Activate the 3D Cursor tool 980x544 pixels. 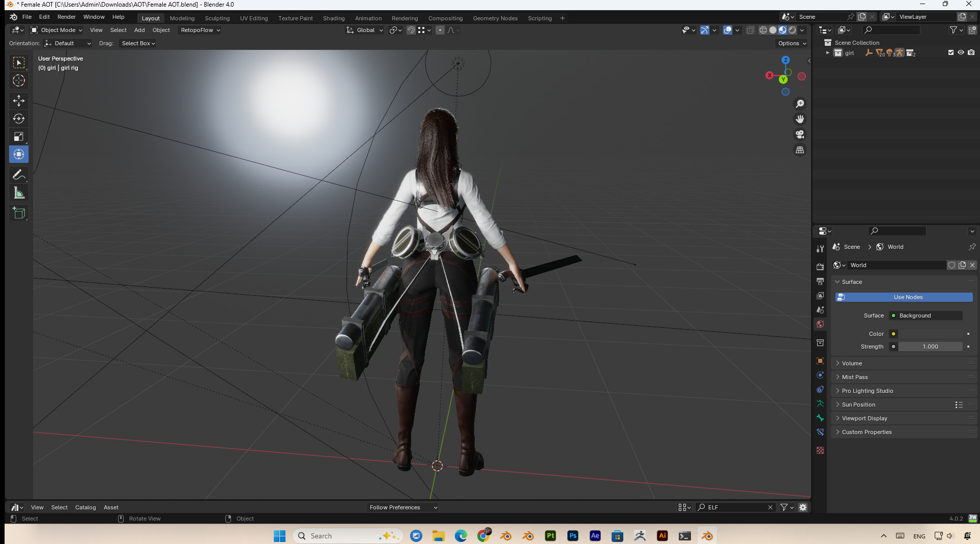(x=19, y=80)
